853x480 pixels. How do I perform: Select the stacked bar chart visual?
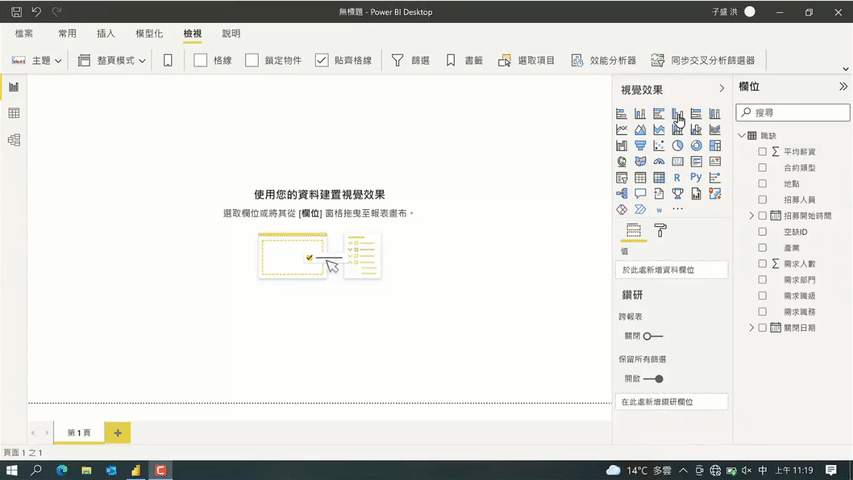click(x=621, y=114)
